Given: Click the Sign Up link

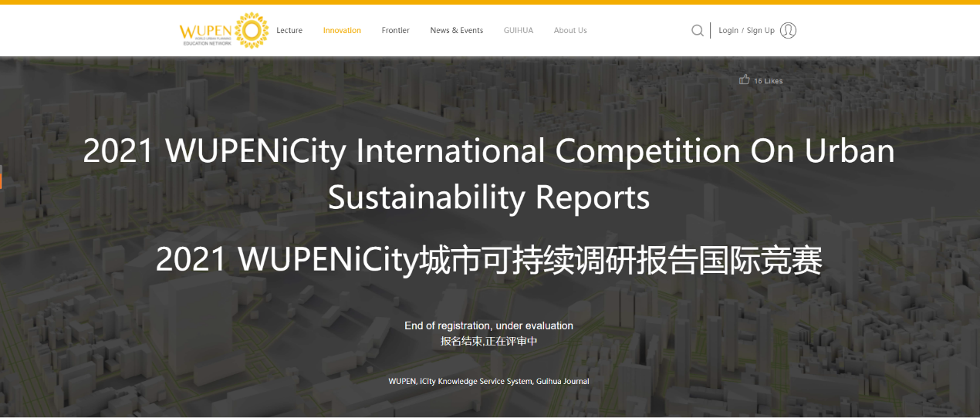Looking at the screenshot, I should tap(760, 31).
